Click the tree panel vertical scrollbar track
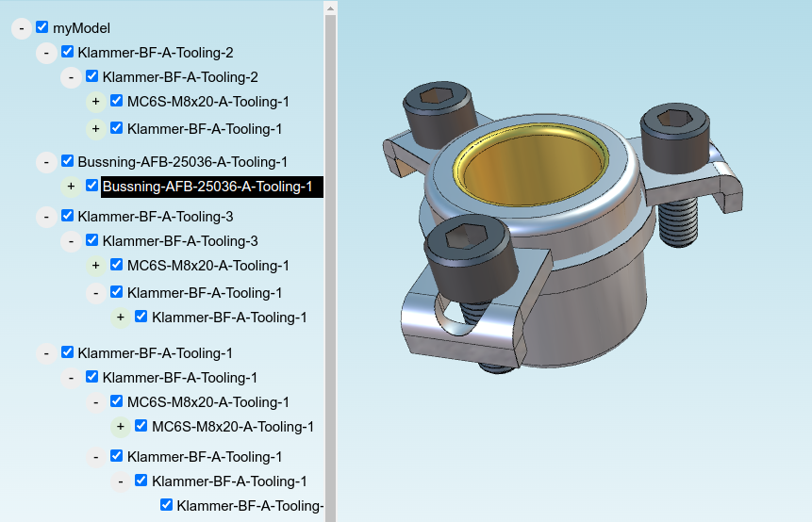812x522 pixels. tap(330, 269)
